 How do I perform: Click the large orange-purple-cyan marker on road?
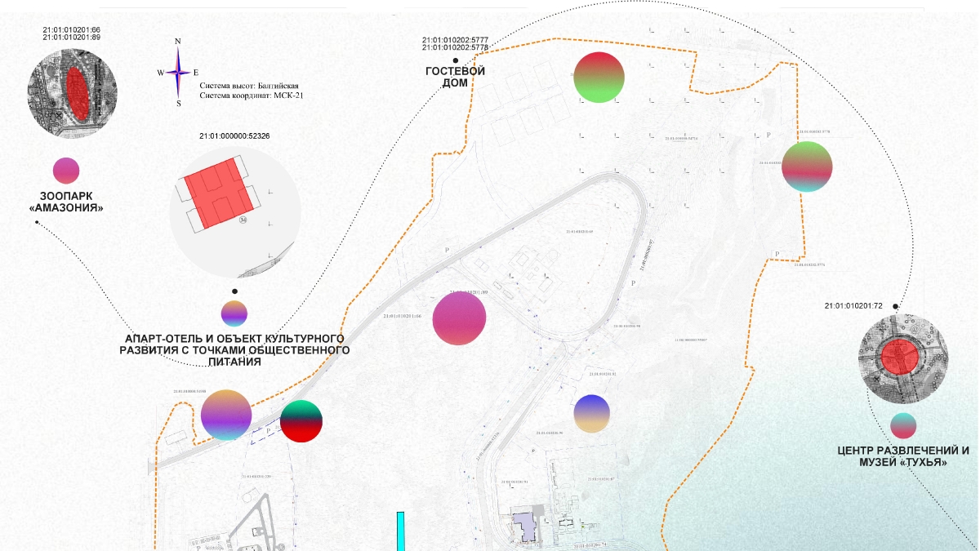pos(226,415)
